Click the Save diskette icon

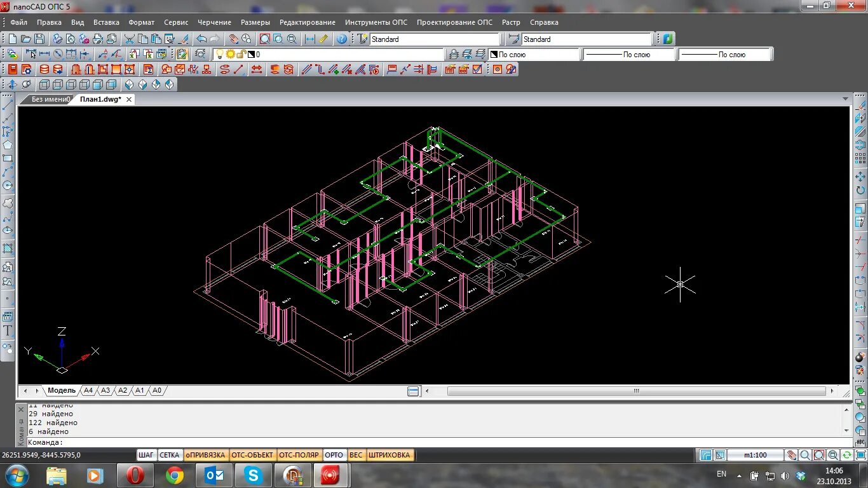pyautogui.click(x=39, y=39)
